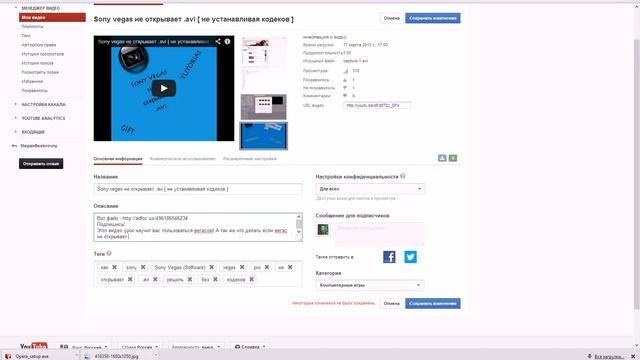Viewport: 640px width, 360px height.
Task: Open Теги in the sidebar
Action: (x=26, y=36)
